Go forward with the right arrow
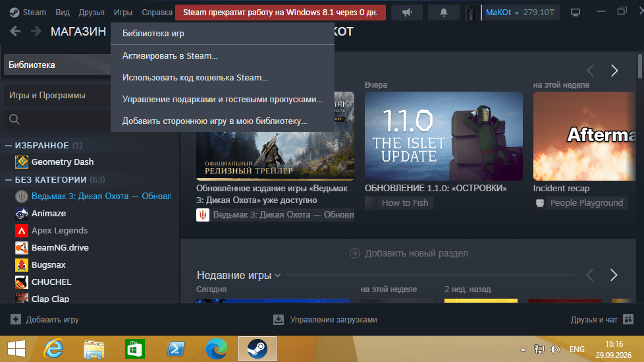644x362 pixels. tap(36, 31)
